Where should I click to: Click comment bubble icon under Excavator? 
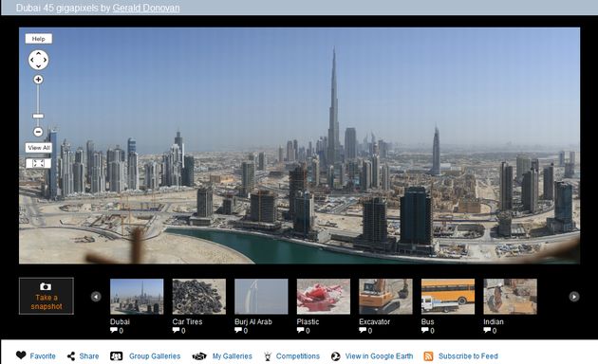(x=363, y=330)
